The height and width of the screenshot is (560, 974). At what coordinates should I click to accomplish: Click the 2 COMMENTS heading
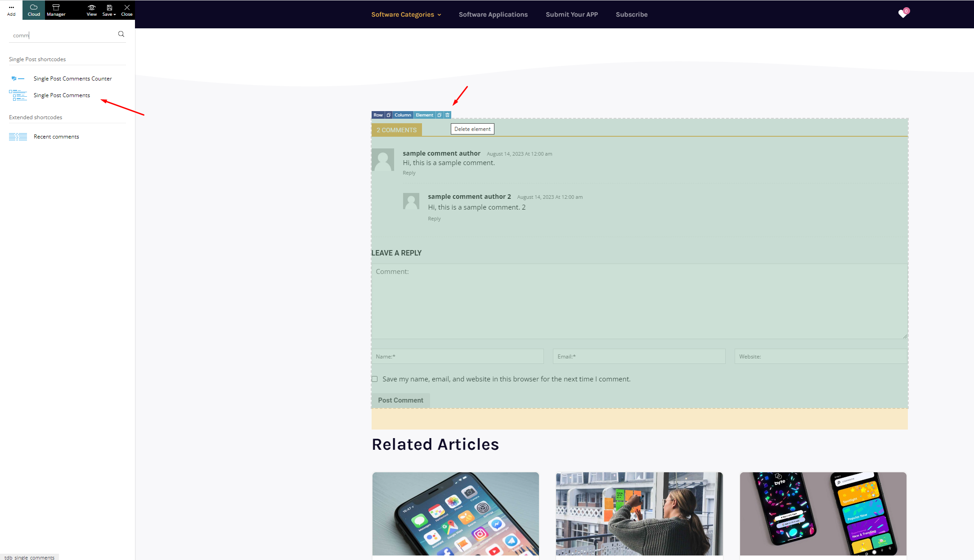click(396, 130)
